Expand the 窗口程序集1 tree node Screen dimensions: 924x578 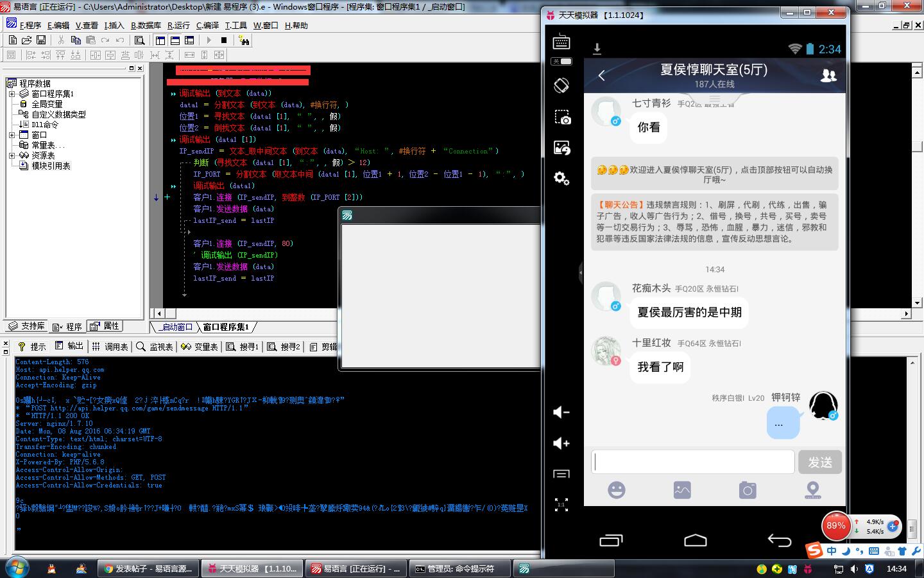point(12,94)
